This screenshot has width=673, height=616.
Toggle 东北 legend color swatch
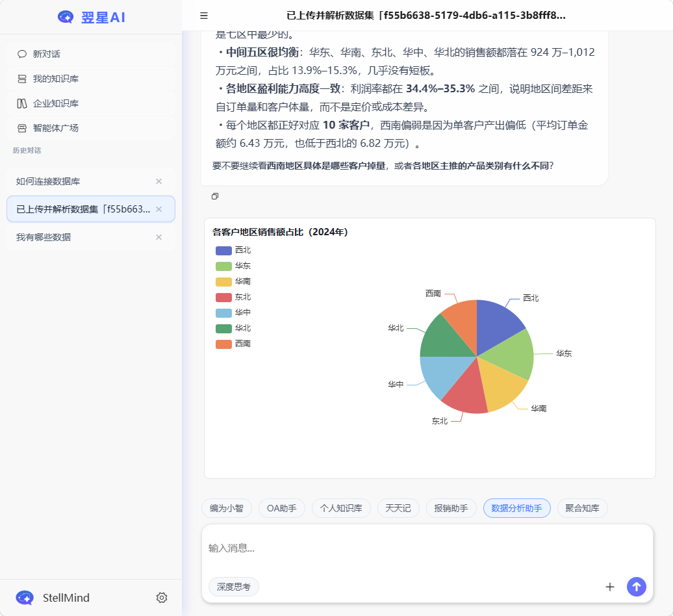click(223, 298)
